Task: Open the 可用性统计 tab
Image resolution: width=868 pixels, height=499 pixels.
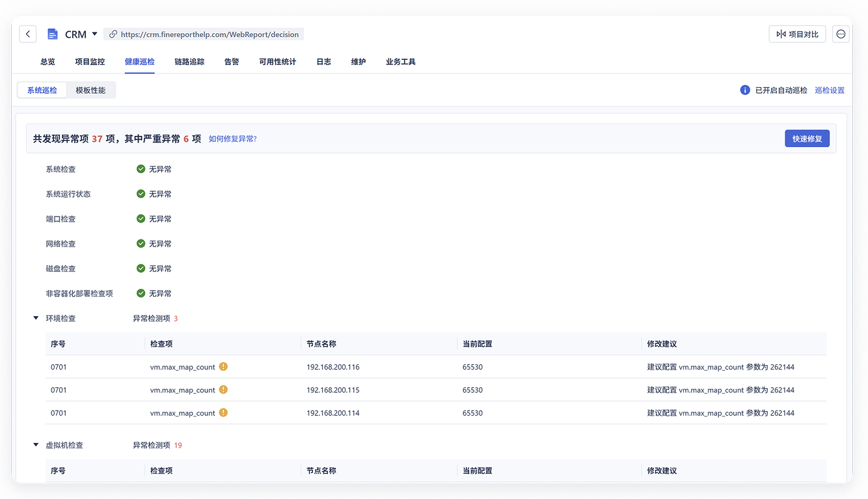Action: 277,62
